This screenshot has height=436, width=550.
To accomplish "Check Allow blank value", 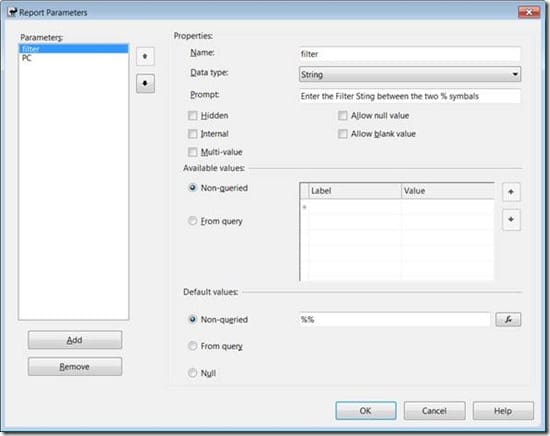I will [x=343, y=134].
